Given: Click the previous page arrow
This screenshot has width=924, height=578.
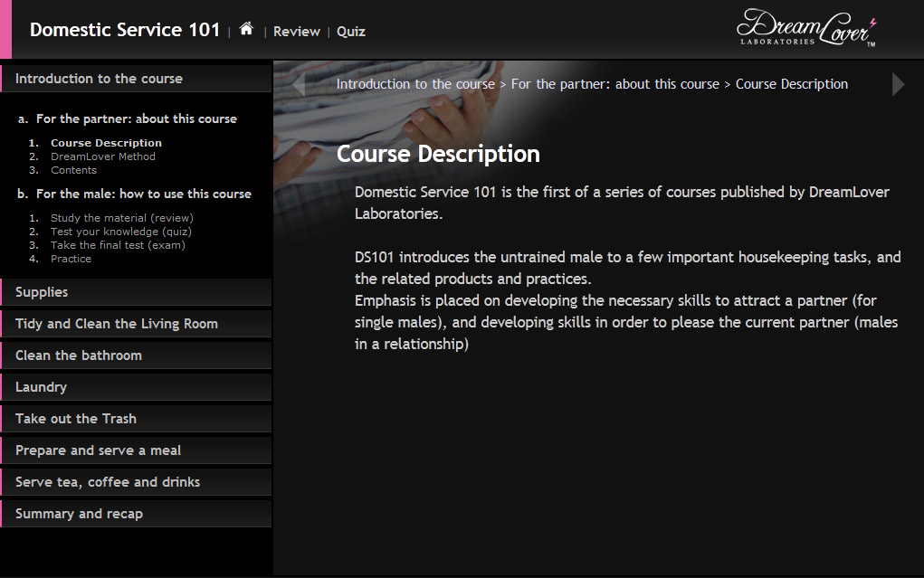Looking at the screenshot, I should tap(300, 84).
